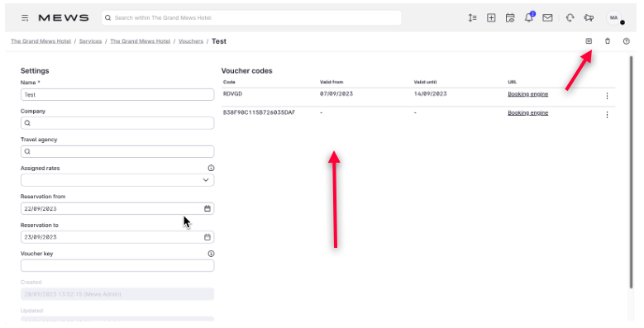Delete the voucher with trash icon

(x=608, y=41)
